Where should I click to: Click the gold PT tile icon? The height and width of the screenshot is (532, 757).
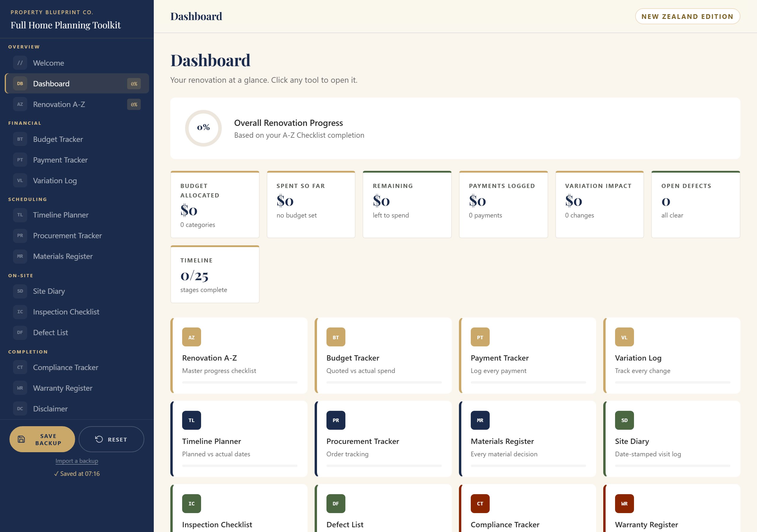point(480,337)
